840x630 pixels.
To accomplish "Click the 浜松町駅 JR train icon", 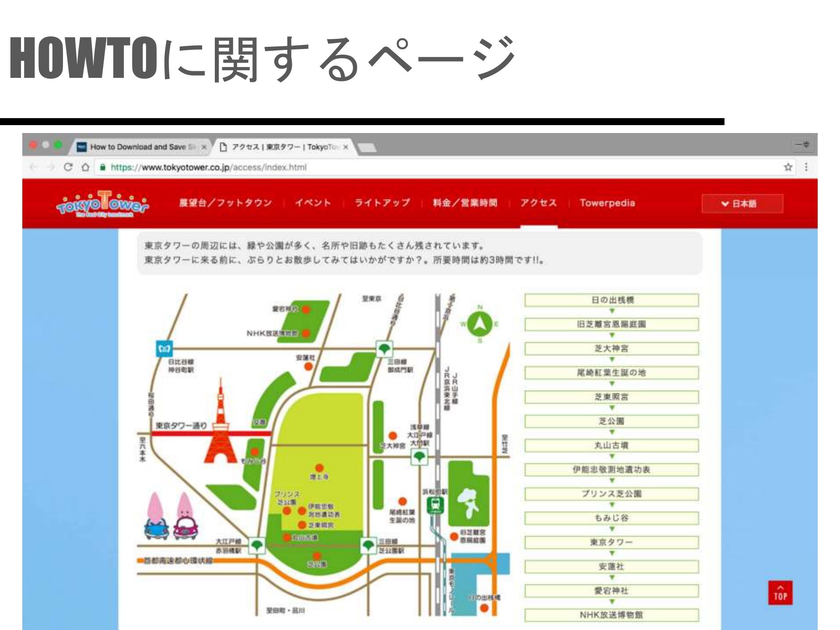I will click(x=435, y=506).
